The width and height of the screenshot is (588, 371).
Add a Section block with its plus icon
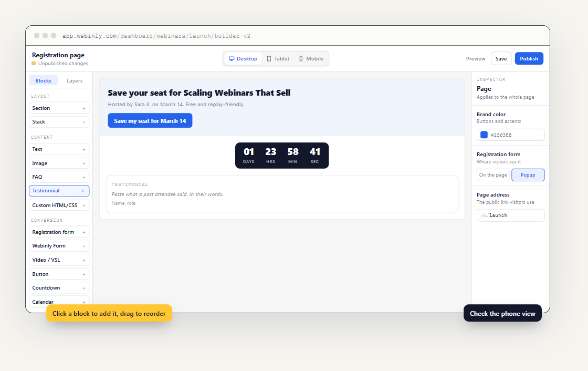click(83, 109)
